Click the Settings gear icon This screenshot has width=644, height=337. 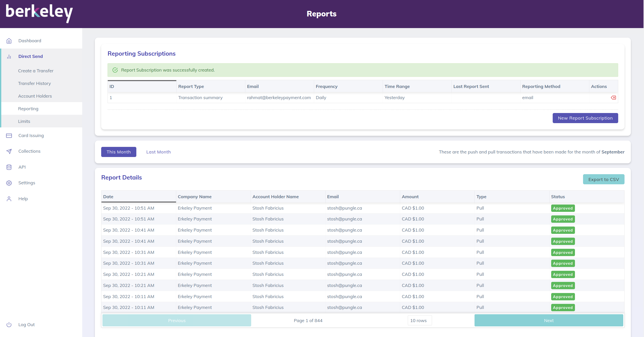[x=9, y=183]
